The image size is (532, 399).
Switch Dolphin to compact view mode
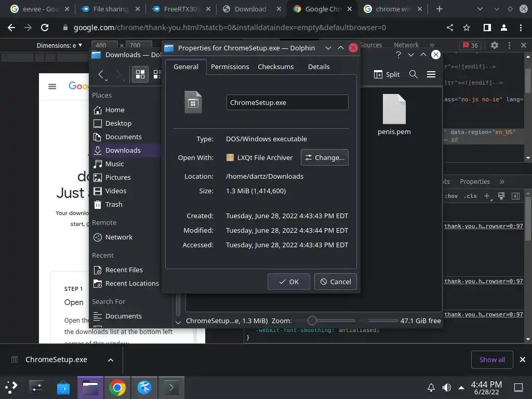157,74
